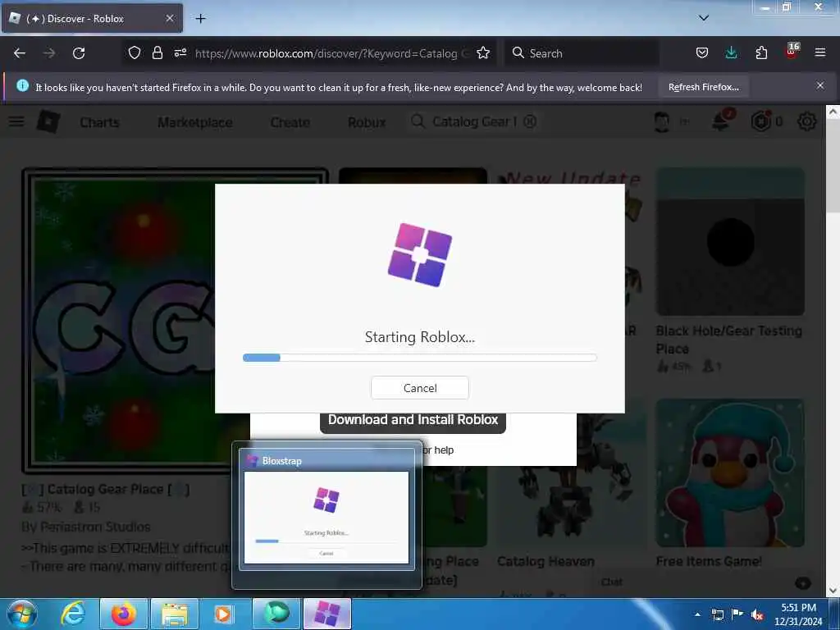Screen dimensions: 840x630
Task: Switch to Firefox in the taskbar
Action: coord(123,614)
